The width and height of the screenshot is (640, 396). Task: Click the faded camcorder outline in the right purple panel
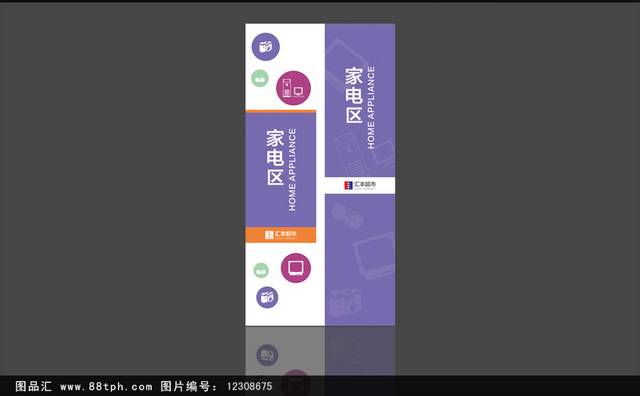[347, 215]
